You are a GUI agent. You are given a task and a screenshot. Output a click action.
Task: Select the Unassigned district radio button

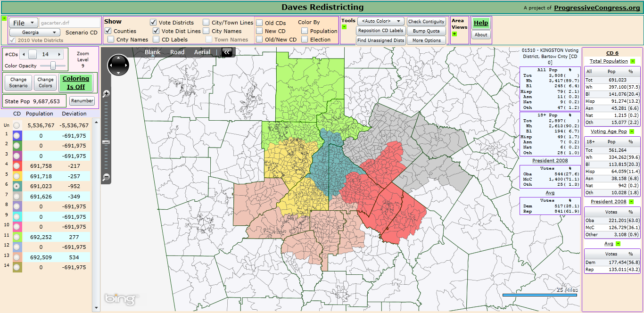17,125
